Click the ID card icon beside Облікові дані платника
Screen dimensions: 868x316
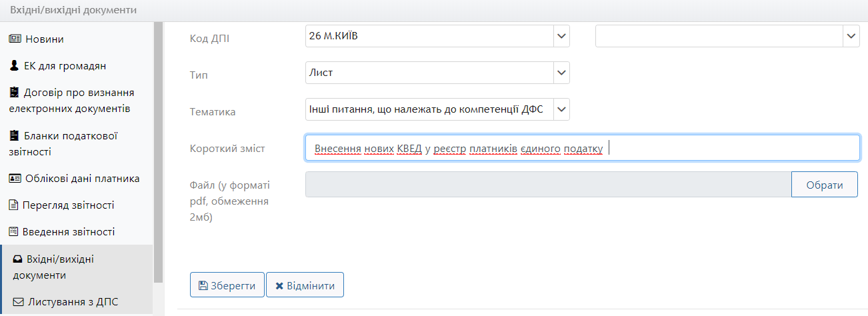point(15,179)
